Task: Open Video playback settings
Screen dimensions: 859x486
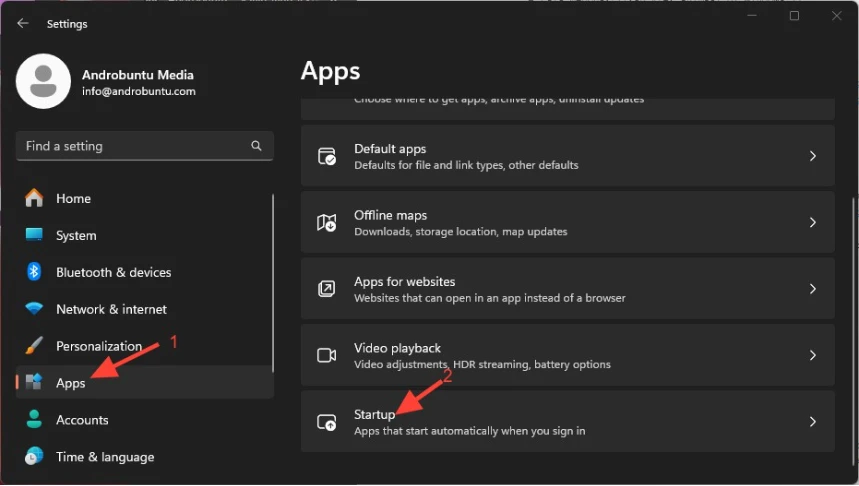Action: 568,355
